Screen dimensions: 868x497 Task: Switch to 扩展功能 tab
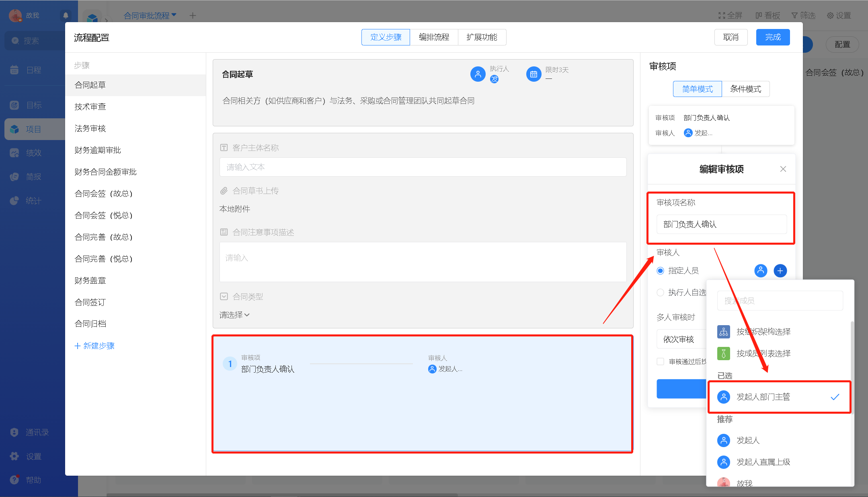(x=482, y=37)
